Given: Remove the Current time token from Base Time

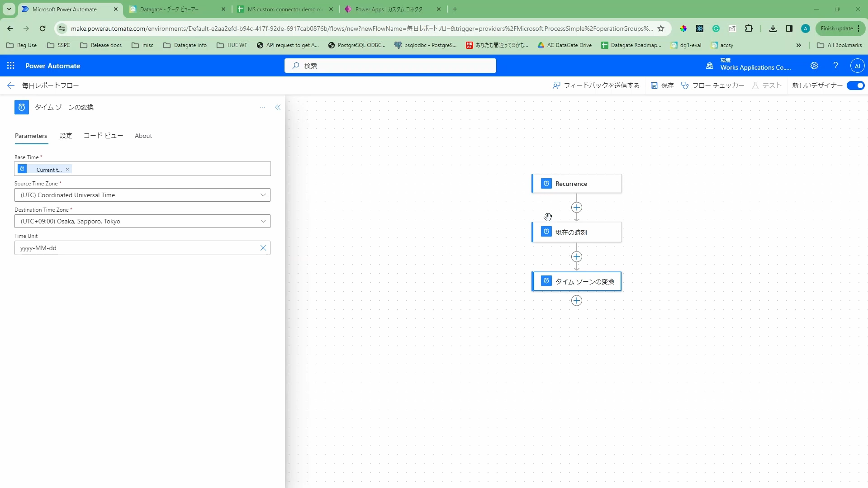Looking at the screenshot, I should [67, 169].
